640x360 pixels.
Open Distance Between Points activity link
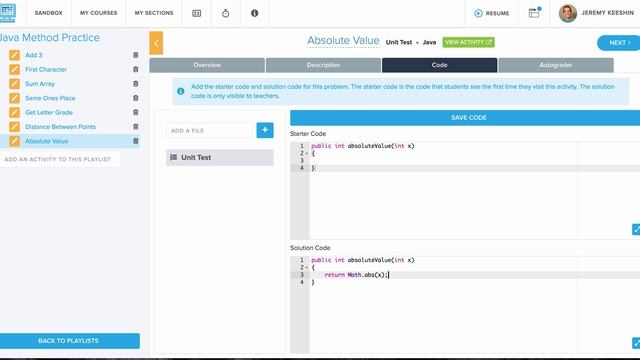(60, 127)
